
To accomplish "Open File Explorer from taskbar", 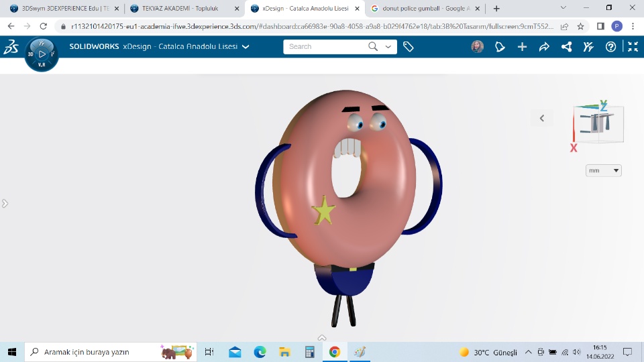I will (284, 352).
